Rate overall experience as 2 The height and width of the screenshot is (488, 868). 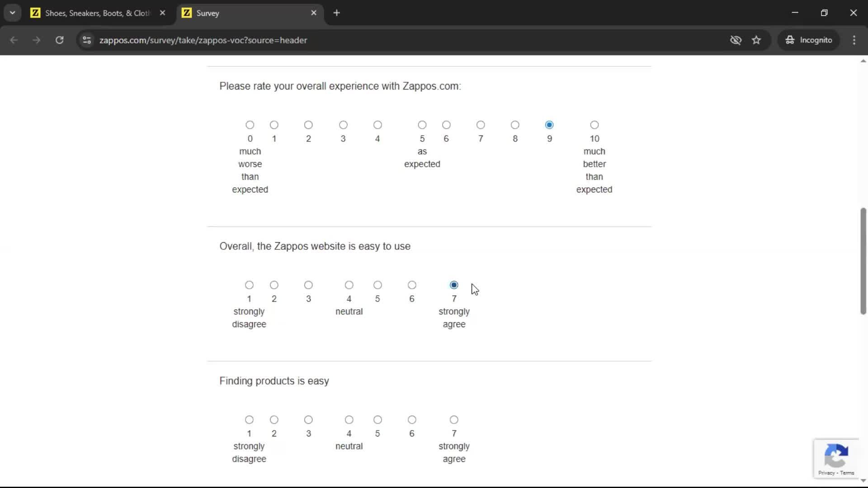pos(308,125)
